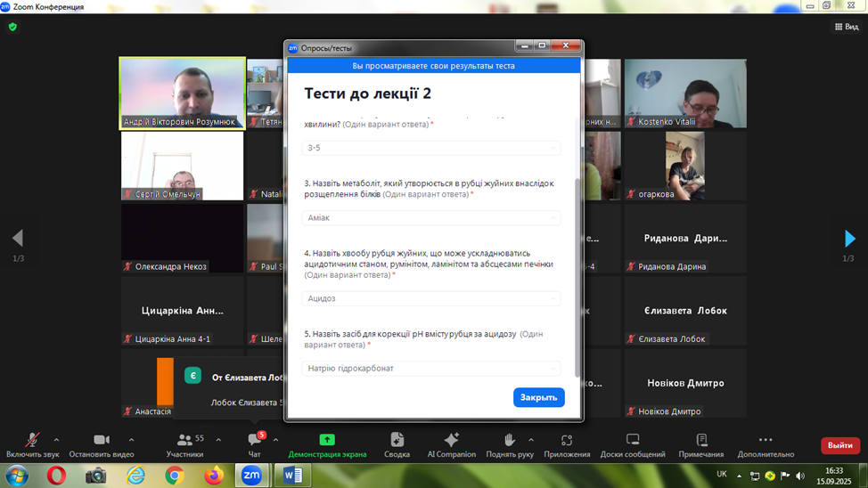Image resolution: width=868 pixels, height=488 pixels.
Task: Open the Натрію гідрокарбонат answer dropdown
Action: (x=431, y=368)
